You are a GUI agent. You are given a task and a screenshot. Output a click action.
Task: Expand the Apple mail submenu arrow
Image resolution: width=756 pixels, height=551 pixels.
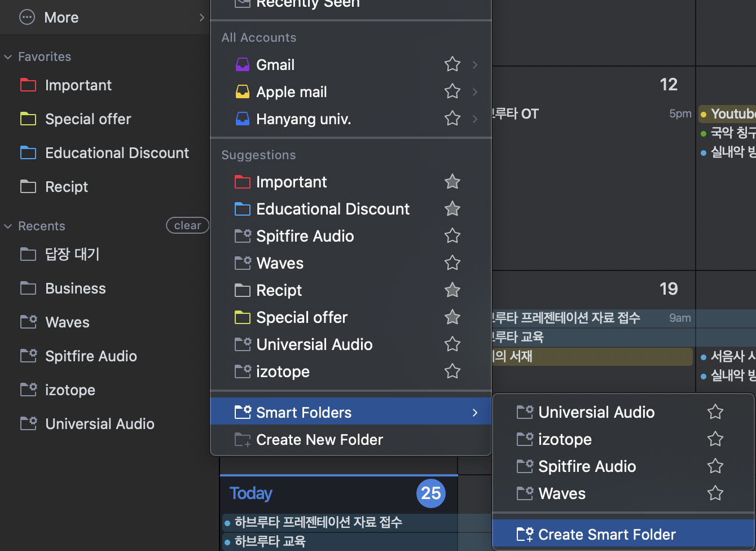click(475, 92)
